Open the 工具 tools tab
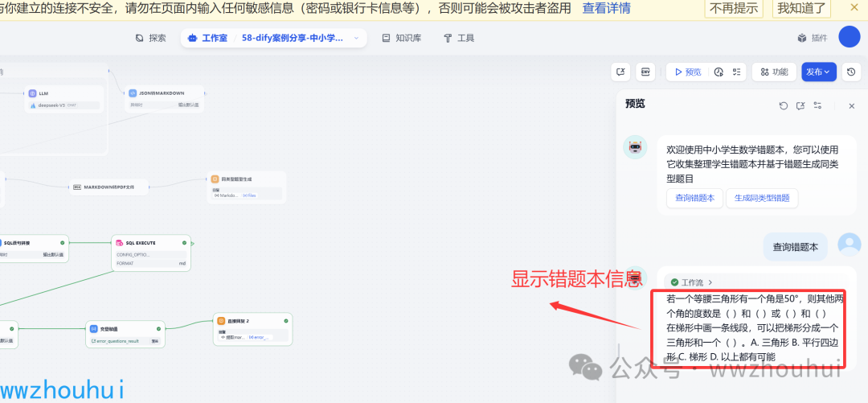The height and width of the screenshot is (403, 868). pyautogui.click(x=459, y=38)
